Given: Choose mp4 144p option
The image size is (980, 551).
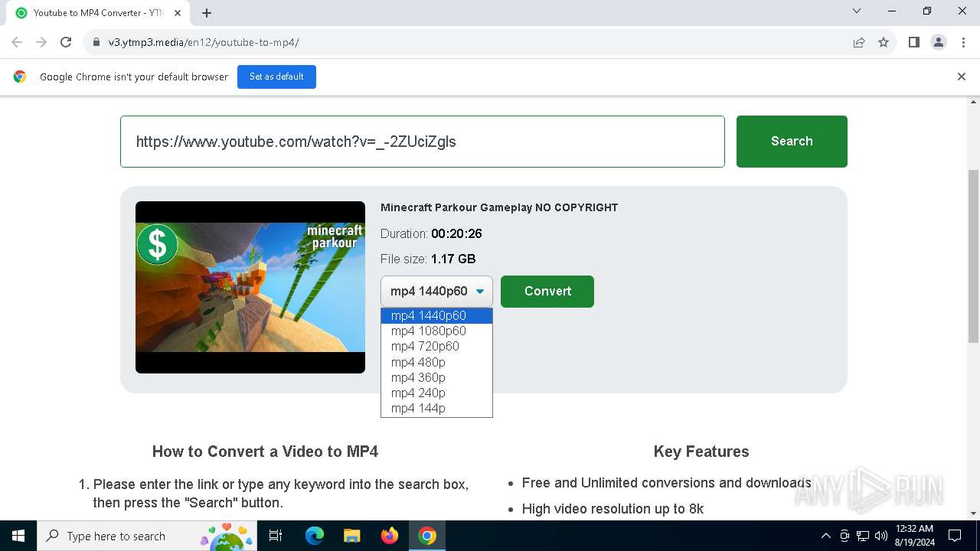Looking at the screenshot, I should pyautogui.click(x=436, y=408).
